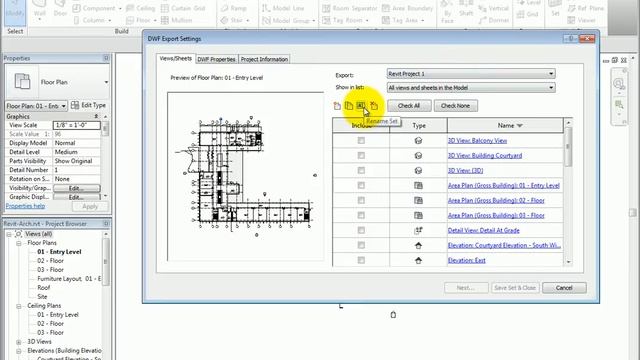Click the Delete Set icon
Screen dimensions: 640x360
coord(374,106)
